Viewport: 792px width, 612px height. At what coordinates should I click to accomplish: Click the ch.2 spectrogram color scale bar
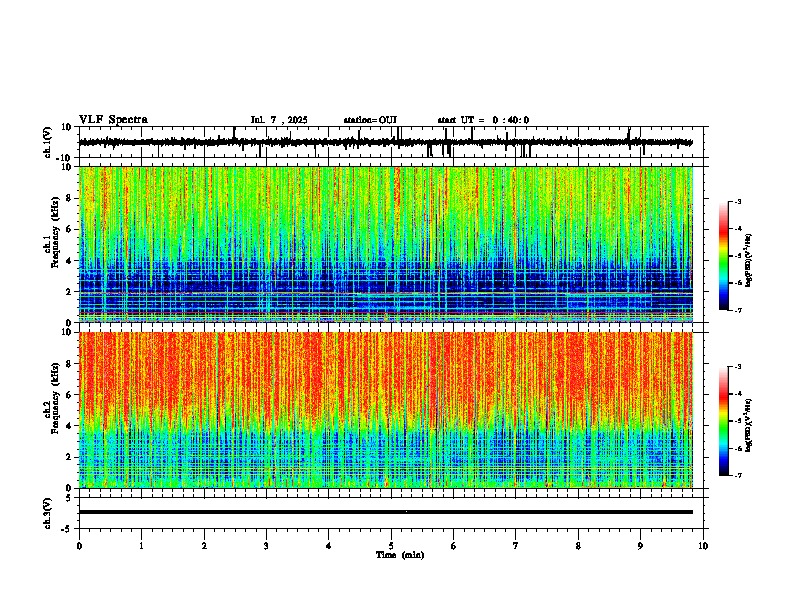point(724,421)
